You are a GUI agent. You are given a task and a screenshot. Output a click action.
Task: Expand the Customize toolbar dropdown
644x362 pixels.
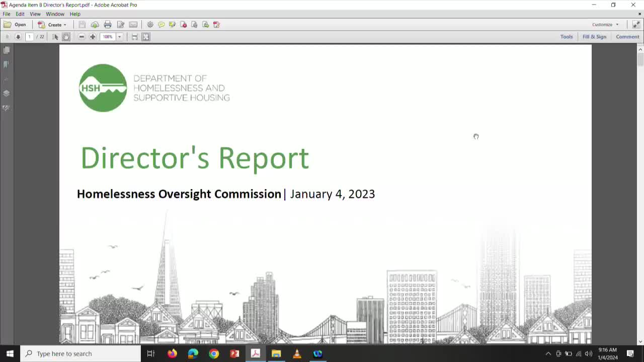pos(605,25)
